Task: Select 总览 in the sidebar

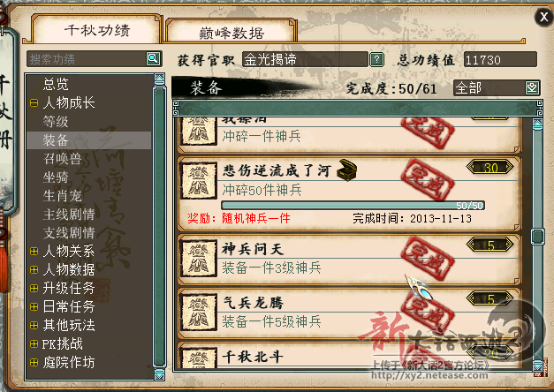Action: 56,85
